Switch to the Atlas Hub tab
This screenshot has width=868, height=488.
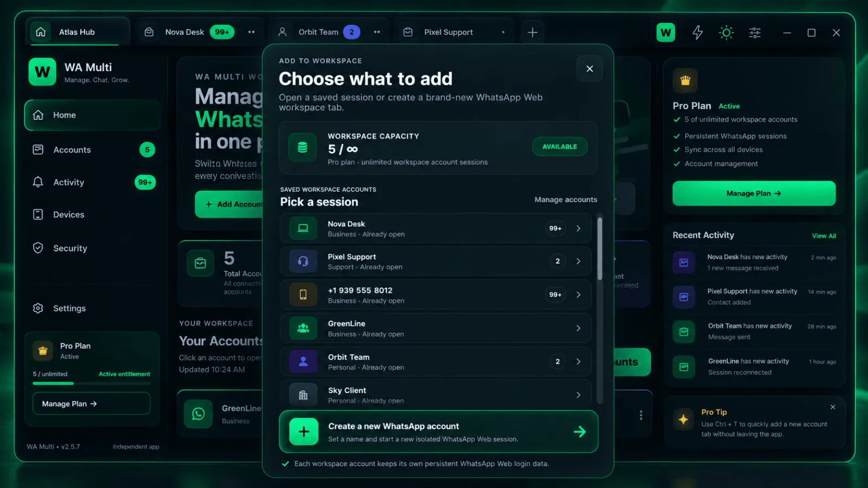click(78, 32)
